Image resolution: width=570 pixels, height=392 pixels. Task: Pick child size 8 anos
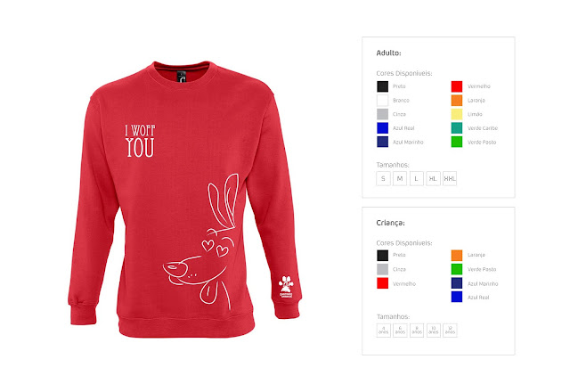(417, 331)
